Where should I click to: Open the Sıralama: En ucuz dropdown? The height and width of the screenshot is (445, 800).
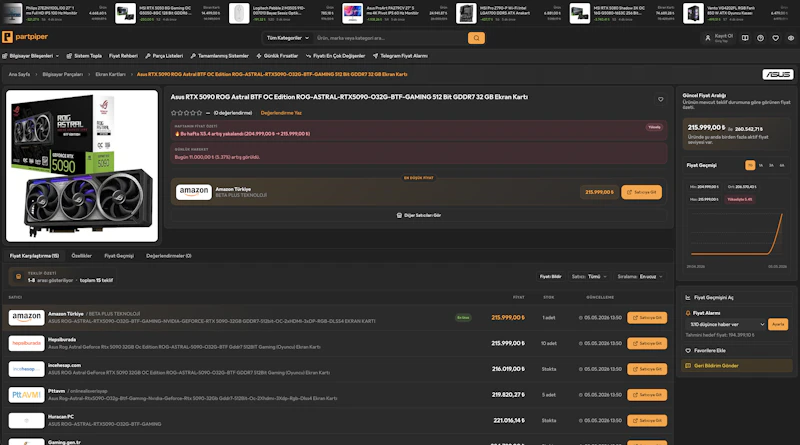click(x=640, y=277)
